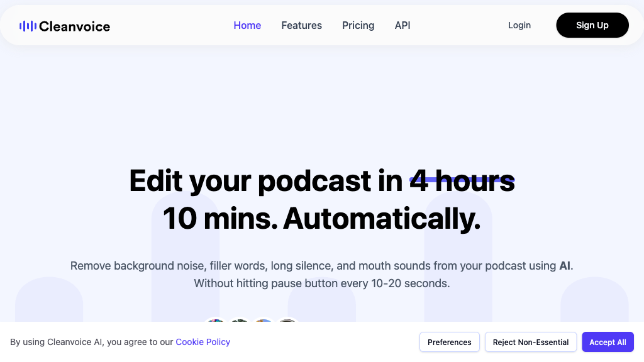Click the bold "AI" word in subtitle

click(x=565, y=266)
